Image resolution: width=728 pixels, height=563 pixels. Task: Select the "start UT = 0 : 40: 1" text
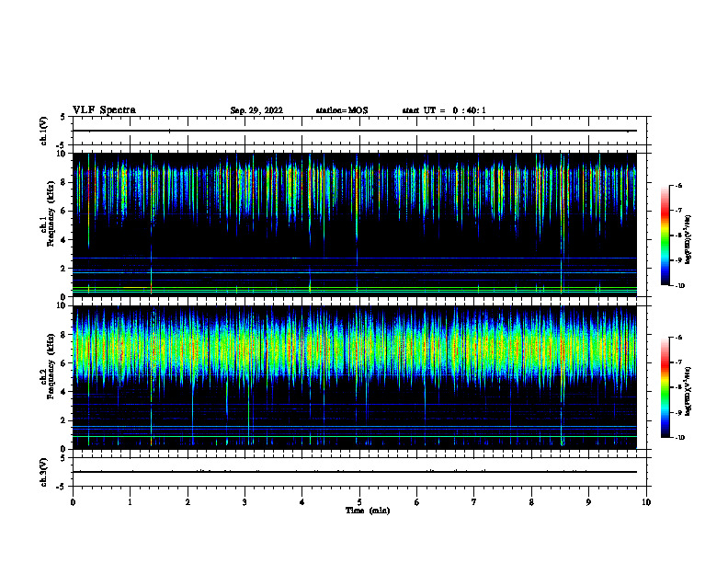point(444,110)
